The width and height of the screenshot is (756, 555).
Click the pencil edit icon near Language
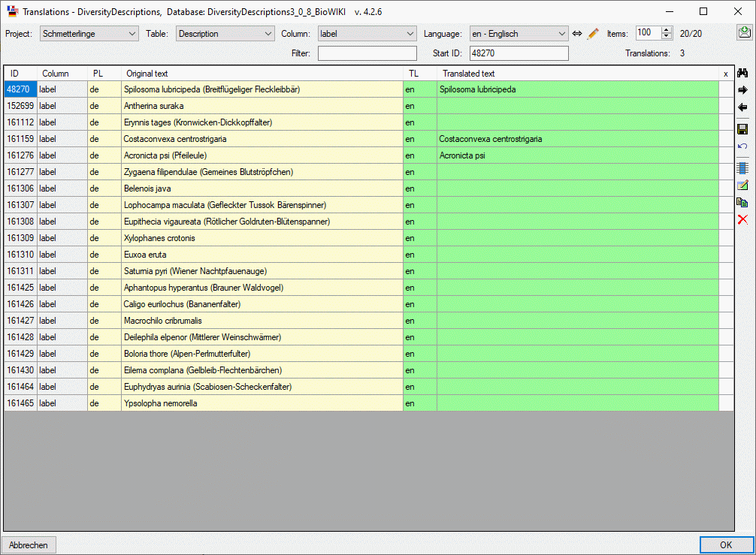(593, 34)
